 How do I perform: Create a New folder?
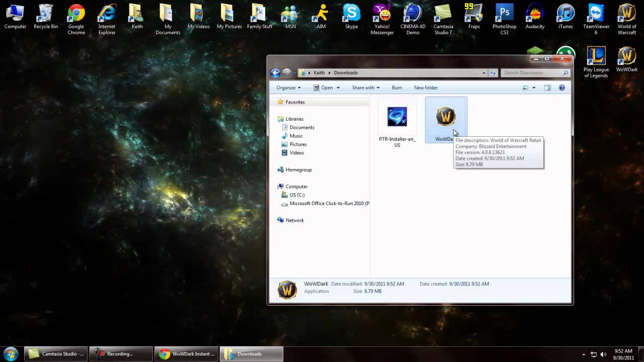pos(426,87)
